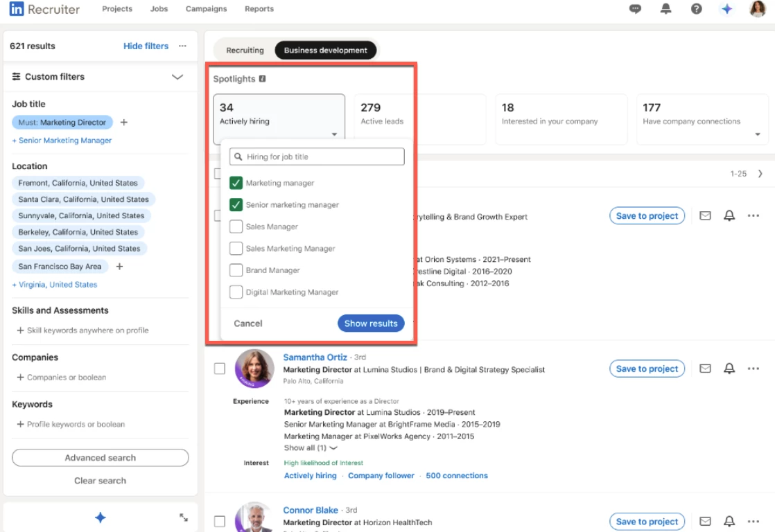Check the Brand Manager option
The image size is (775, 532).
[x=236, y=270]
